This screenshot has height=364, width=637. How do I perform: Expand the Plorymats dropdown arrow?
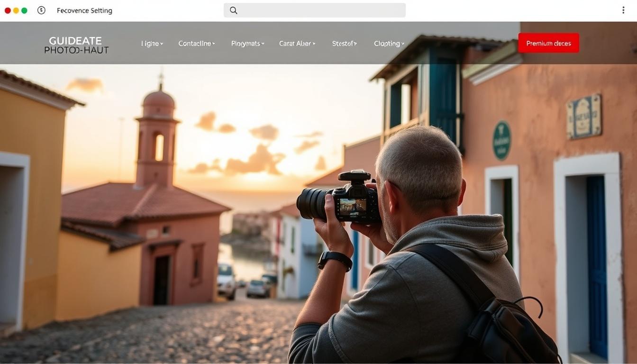[263, 44]
